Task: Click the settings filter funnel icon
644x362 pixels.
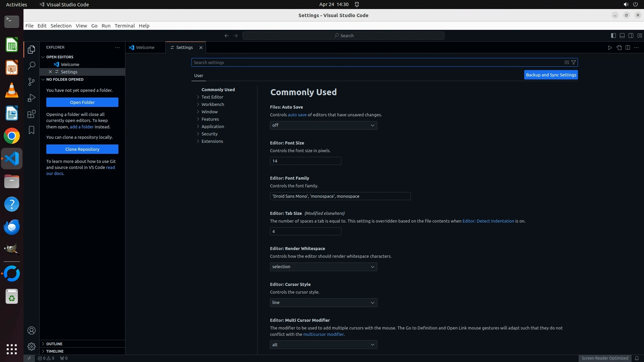Action: 574,62
